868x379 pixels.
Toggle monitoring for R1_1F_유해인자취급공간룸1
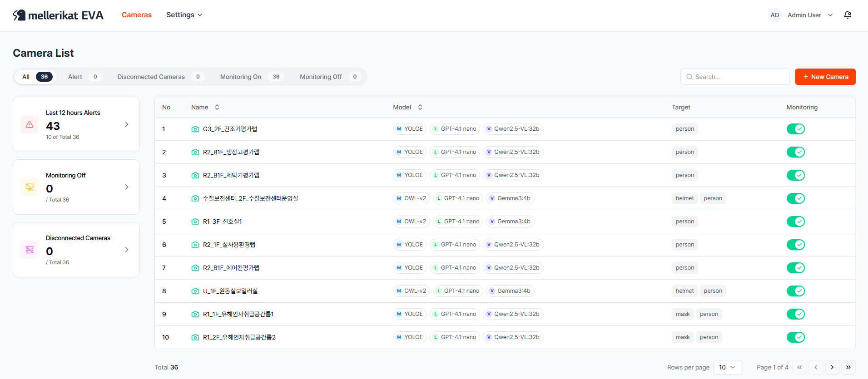coord(796,314)
